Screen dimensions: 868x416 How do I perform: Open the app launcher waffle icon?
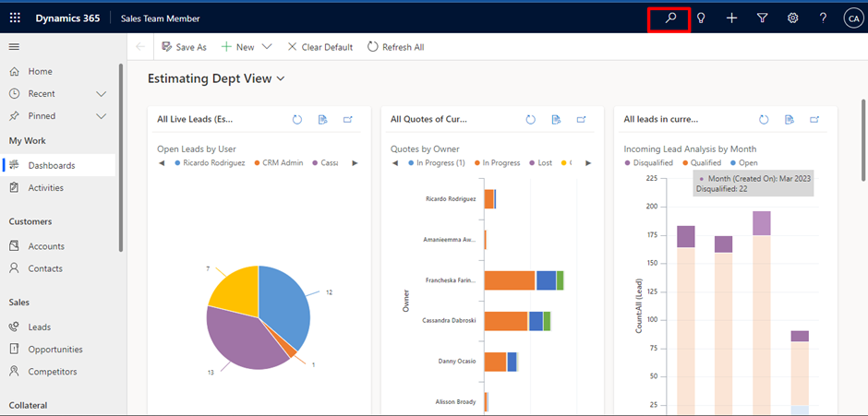(x=15, y=18)
